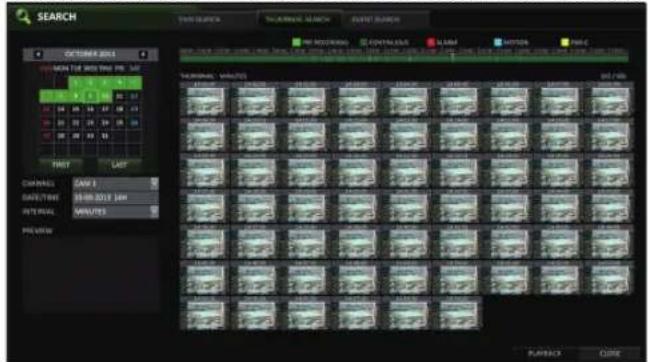
Task: Click the green Pre Recording legend swatch
Action: [x=296, y=42]
